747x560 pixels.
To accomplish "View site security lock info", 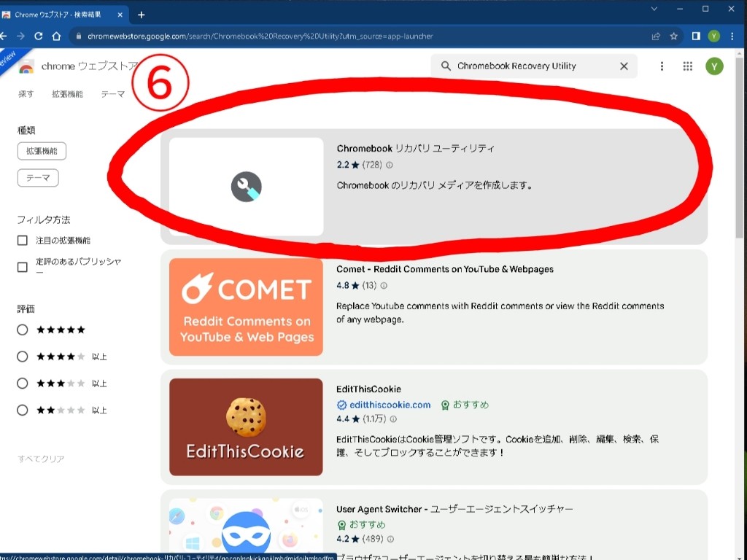I will click(79, 36).
